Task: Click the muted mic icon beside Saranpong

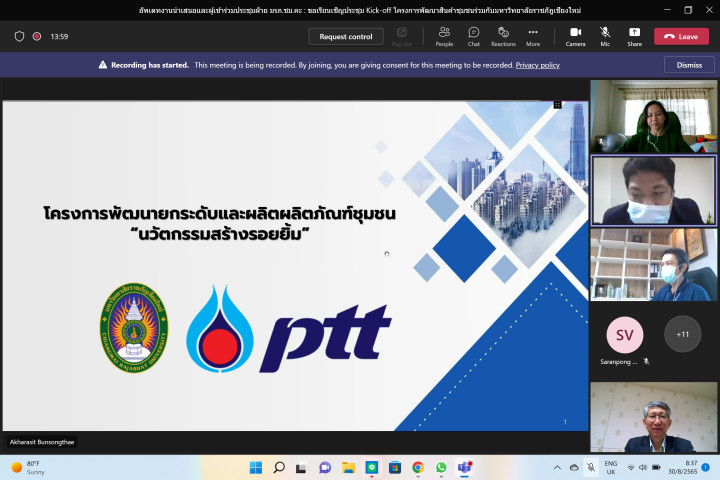Action: pyautogui.click(x=647, y=361)
